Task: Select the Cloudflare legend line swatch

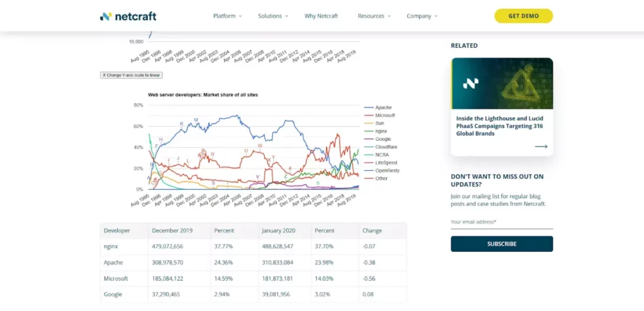Action: [369, 147]
